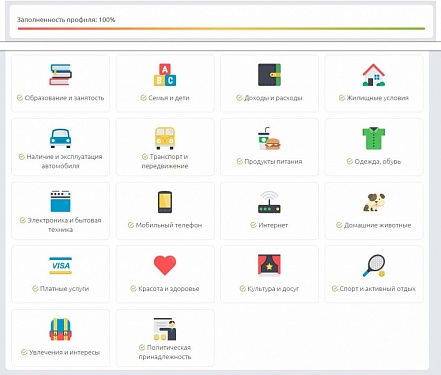Click the profile completeness progress bar
441x375 pixels.
[x=221, y=29]
